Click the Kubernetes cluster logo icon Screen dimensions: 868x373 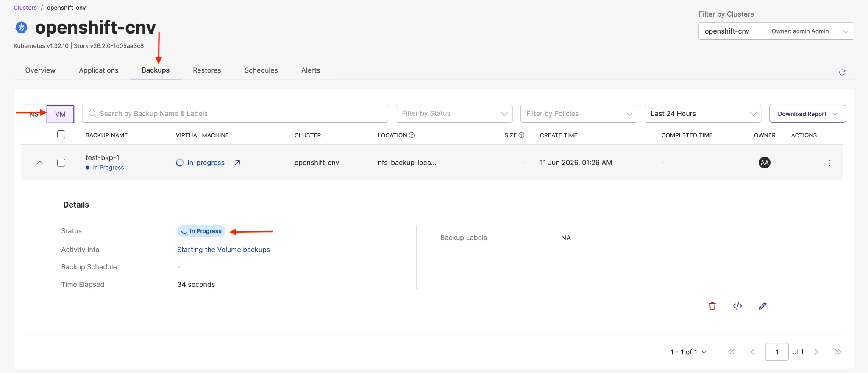[x=21, y=28]
